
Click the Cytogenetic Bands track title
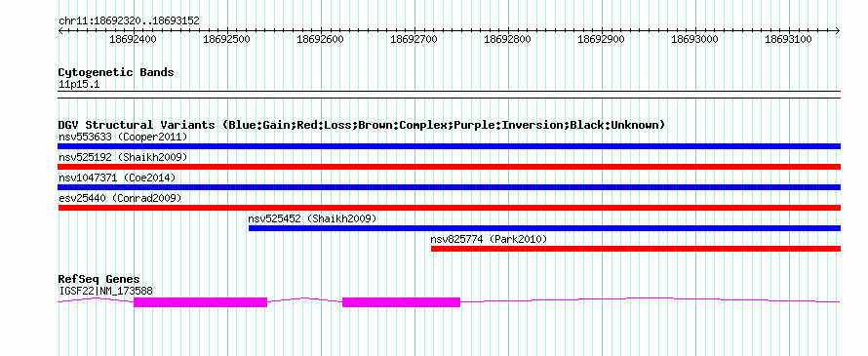tap(116, 72)
